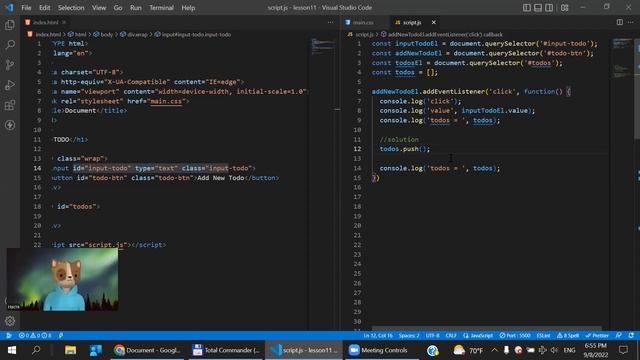
Task: Click the Port: 5500 Live Server item
Action: pyautogui.click(x=515, y=336)
